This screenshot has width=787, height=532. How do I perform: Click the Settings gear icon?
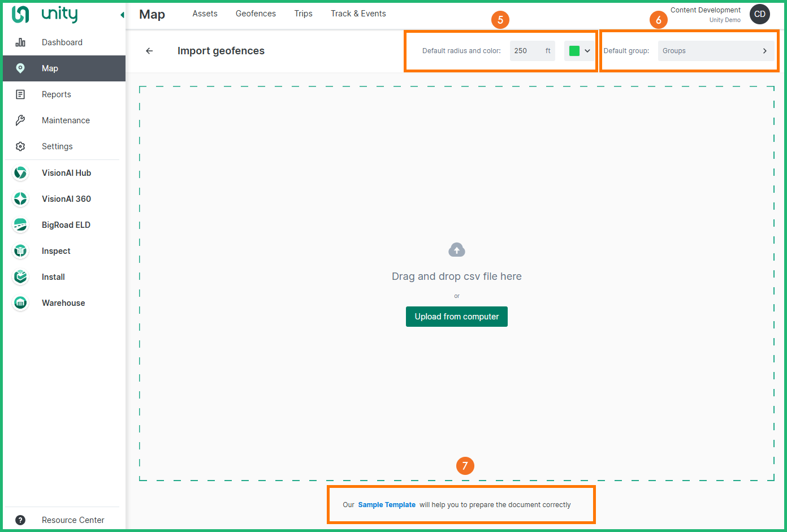point(20,146)
